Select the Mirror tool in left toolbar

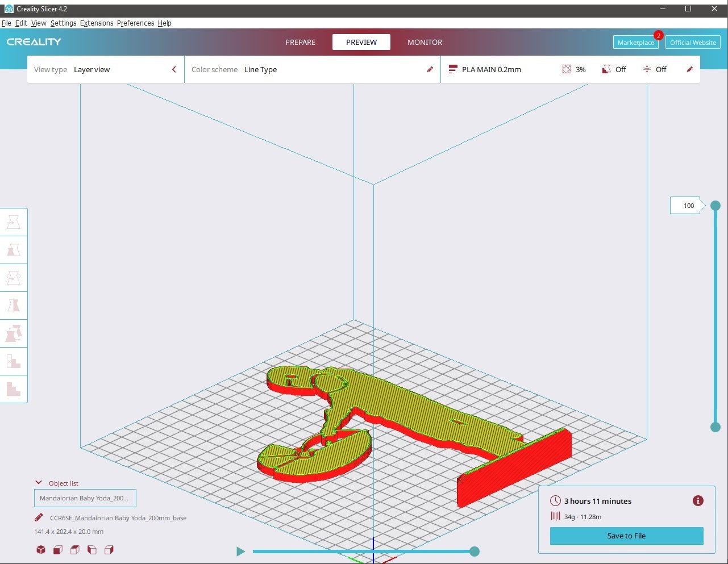[x=14, y=306]
